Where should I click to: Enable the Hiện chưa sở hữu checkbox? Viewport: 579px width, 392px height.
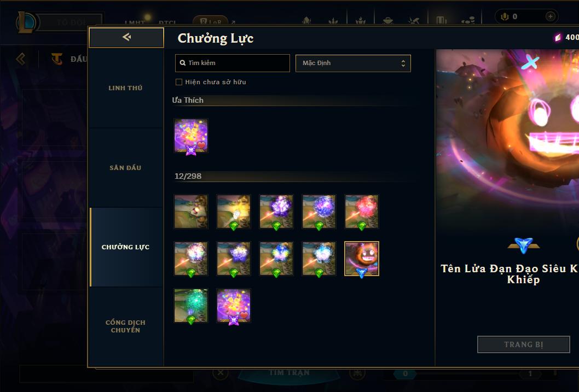pyautogui.click(x=179, y=82)
